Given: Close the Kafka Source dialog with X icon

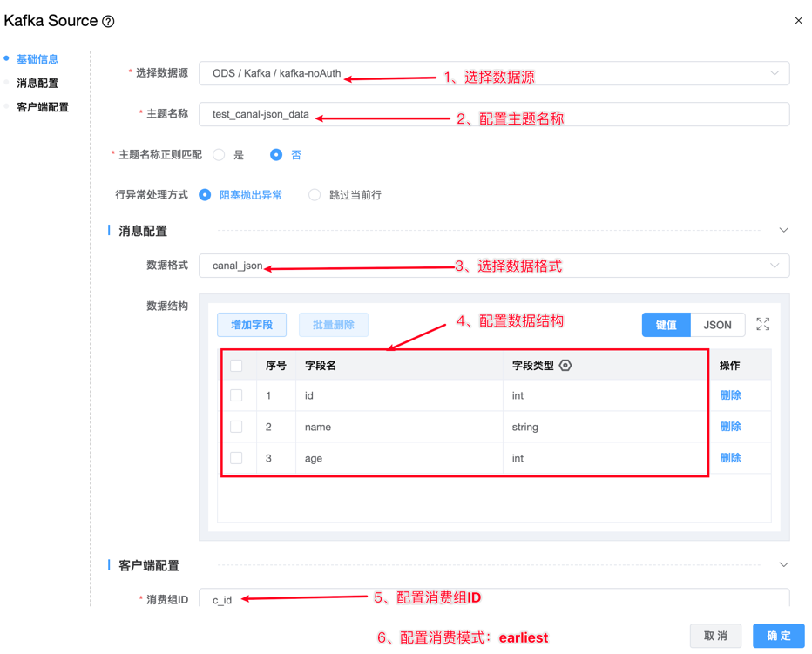Looking at the screenshot, I should point(798,21).
